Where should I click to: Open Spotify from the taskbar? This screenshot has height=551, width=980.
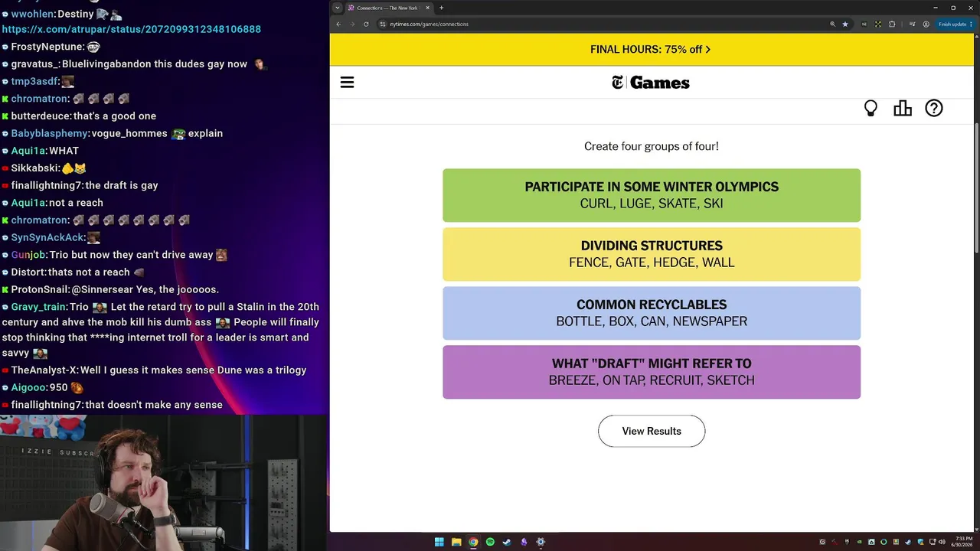pos(490,542)
